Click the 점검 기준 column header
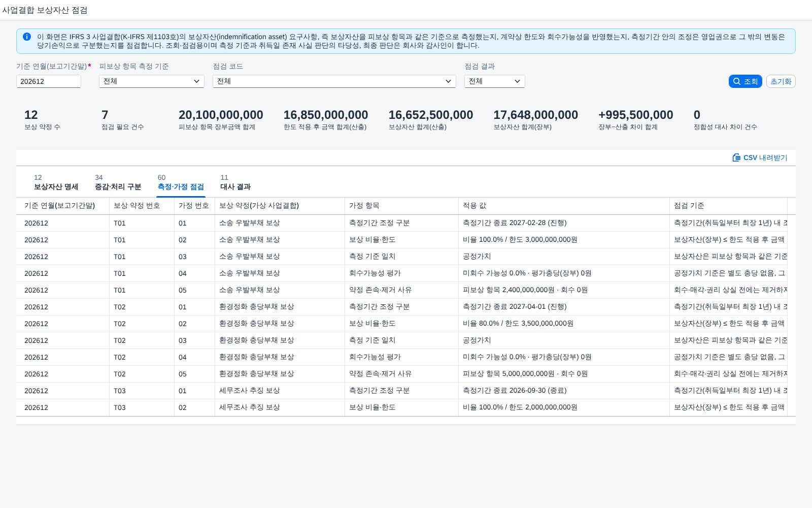 (x=728, y=206)
